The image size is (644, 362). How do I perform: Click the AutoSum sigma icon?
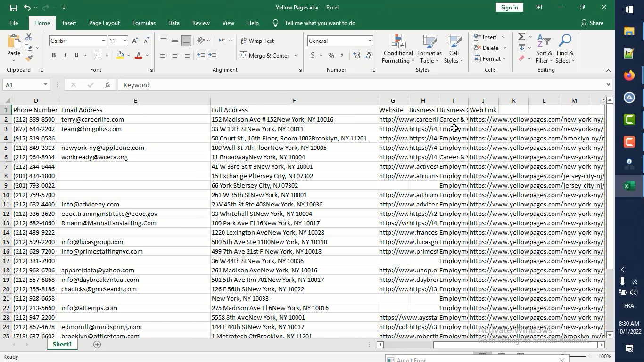(521, 37)
